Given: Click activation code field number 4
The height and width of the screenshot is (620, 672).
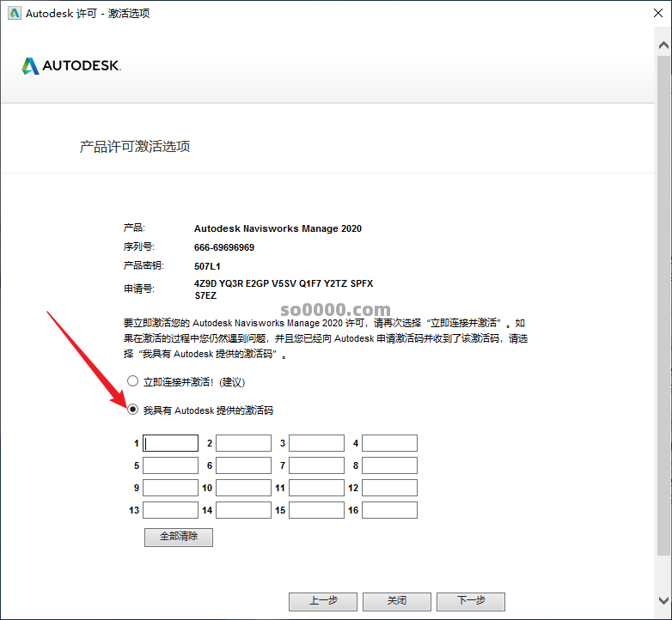Looking at the screenshot, I should coord(389,443).
